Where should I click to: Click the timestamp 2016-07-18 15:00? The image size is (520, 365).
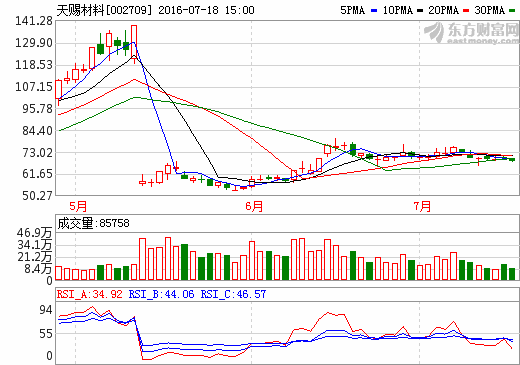coord(206,10)
